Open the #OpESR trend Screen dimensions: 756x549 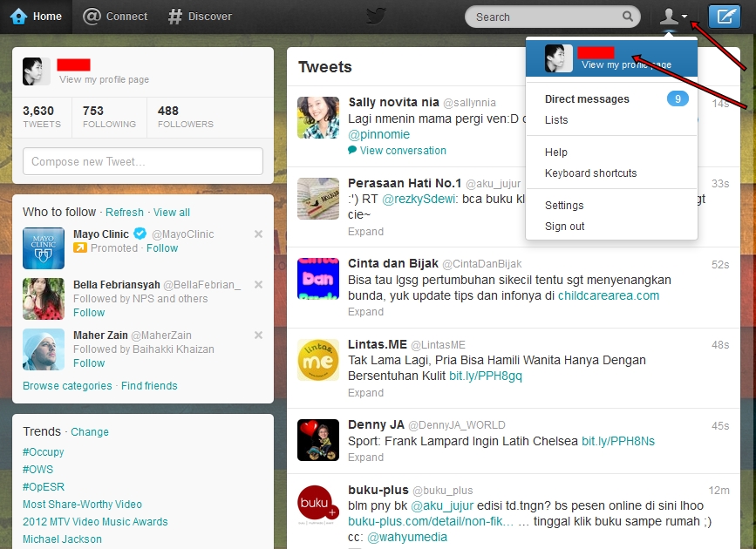click(x=44, y=487)
